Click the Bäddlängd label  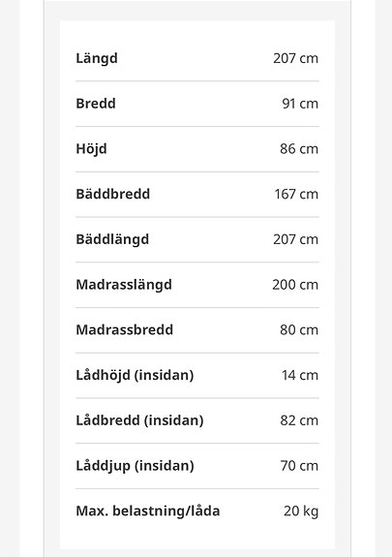(112, 240)
